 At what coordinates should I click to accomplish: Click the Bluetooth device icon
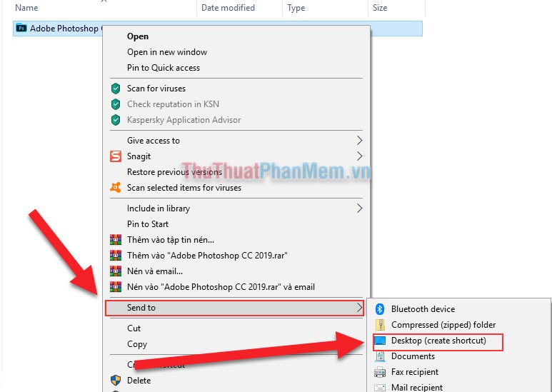pyautogui.click(x=379, y=309)
